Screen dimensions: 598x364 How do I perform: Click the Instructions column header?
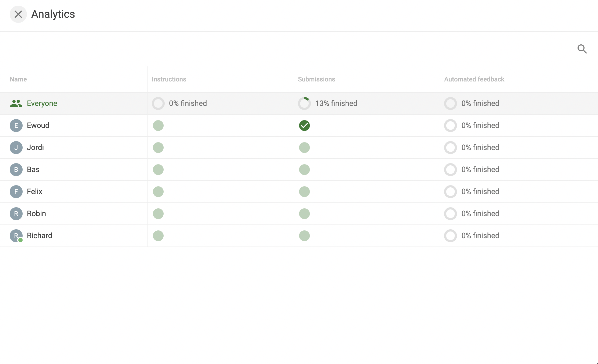[x=169, y=79]
